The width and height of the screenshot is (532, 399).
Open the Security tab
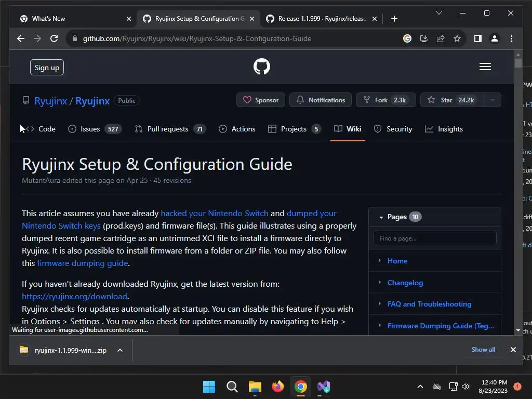click(393, 129)
